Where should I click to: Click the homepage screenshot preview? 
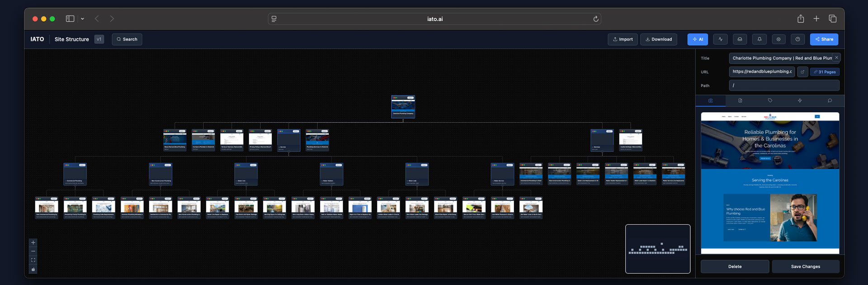[770, 183]
